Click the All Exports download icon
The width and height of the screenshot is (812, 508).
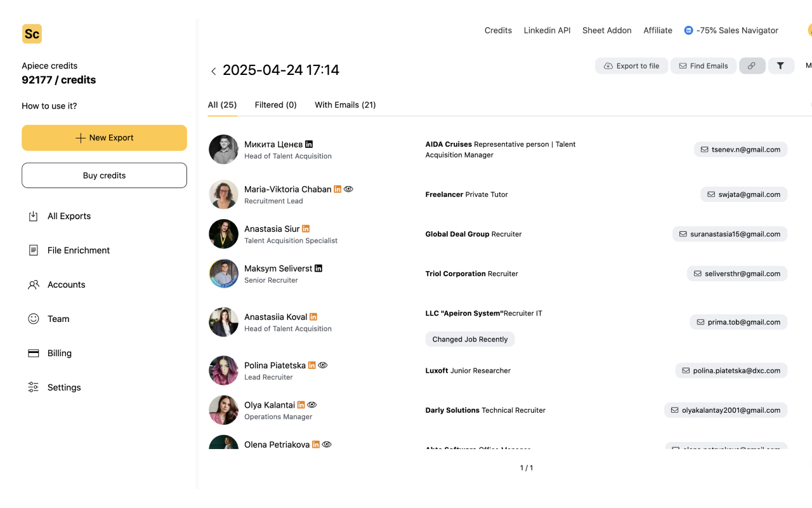coord(34,216)
